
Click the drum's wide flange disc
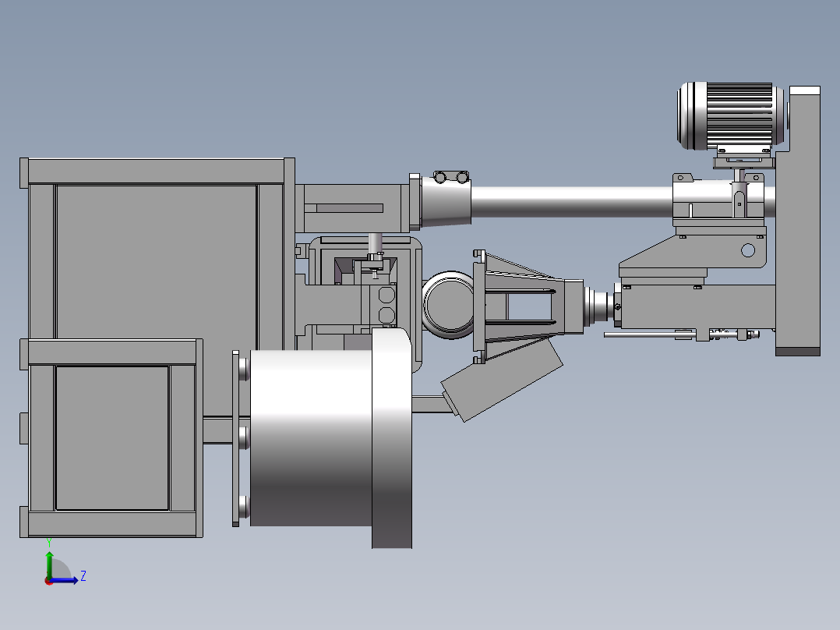[392, 438]
